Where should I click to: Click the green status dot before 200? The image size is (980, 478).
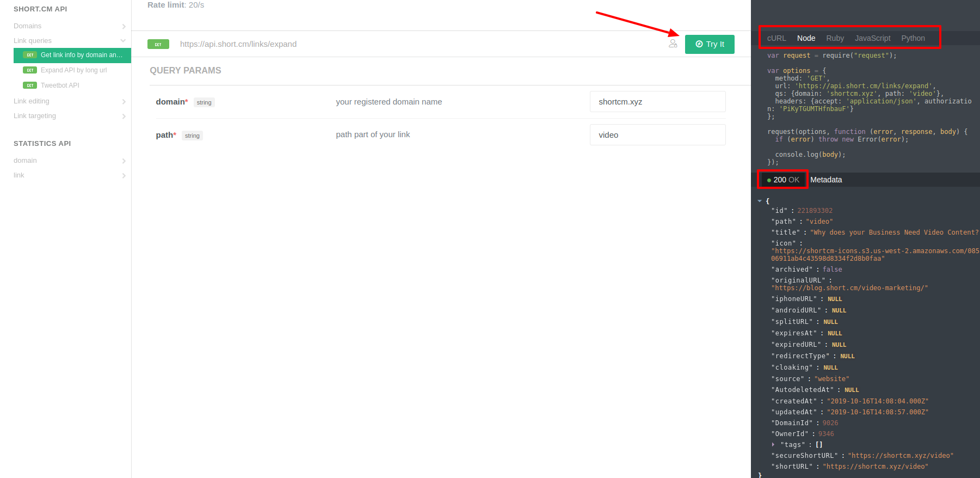[769, 180]
